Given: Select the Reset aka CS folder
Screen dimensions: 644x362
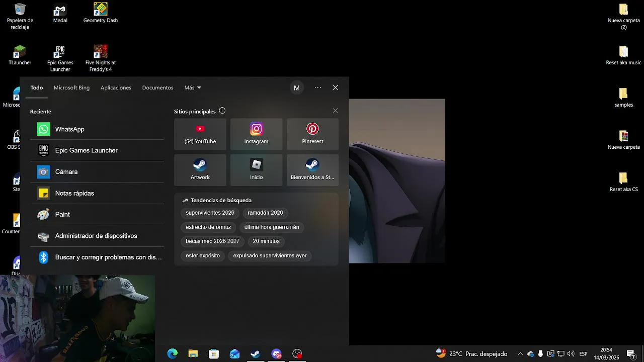Looking at the screenshot, I should (x=624, y=182).
